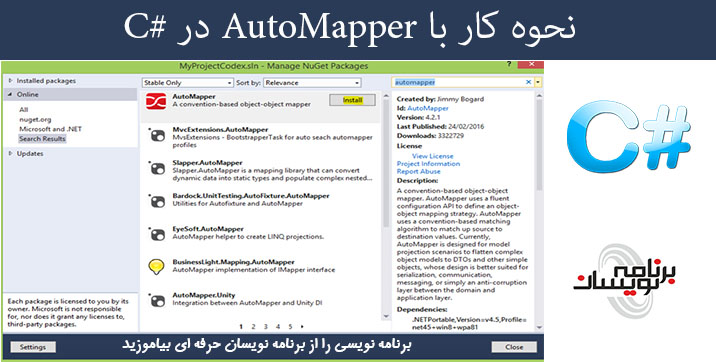Click the help question mark in title bar
This screenshot has width=716, height=362.
pyautogui.click(x=509, y=64)
